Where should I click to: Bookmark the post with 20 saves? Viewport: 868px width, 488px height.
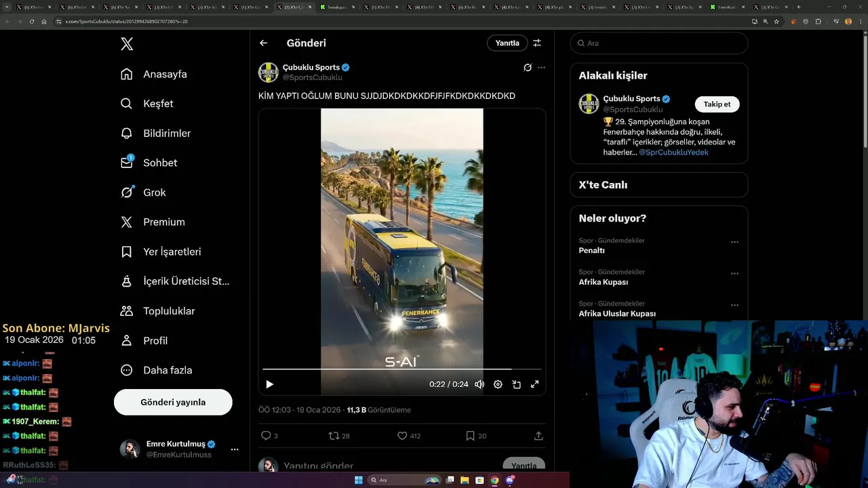pyautogui.click(x=476, y=436)
